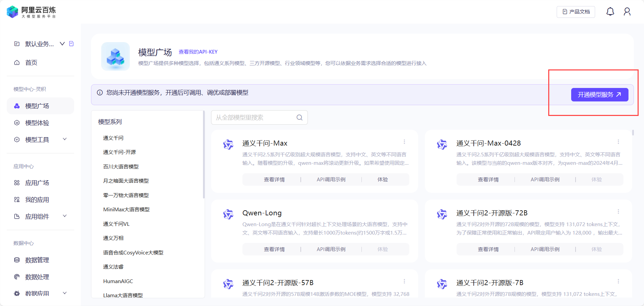Expand the 应用组件 submenu
The width and height of the screenshot is (644, 306).
(x=65, y=216)
